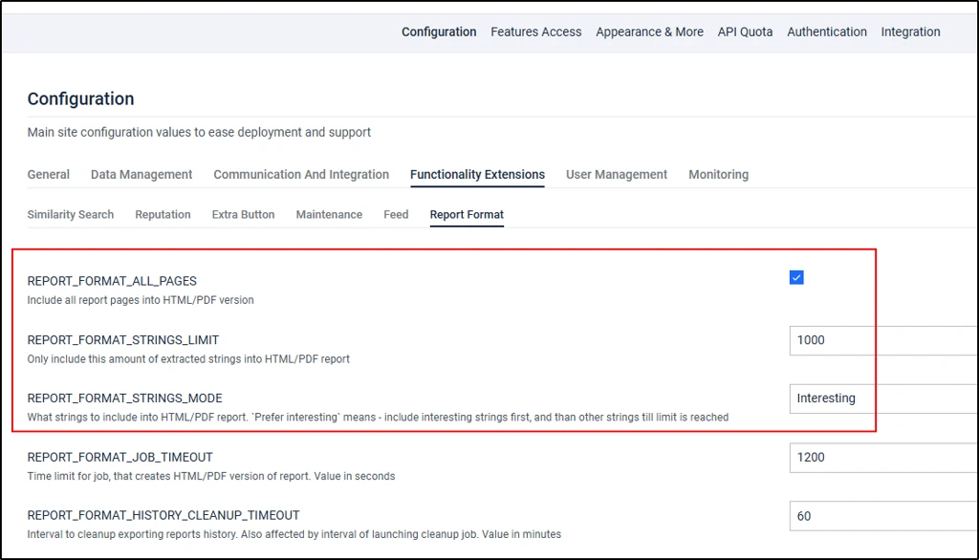Viewport: 979px width, 560px height.
Task: Open the Reputation sub-tab
Action: tap(163, 215)
